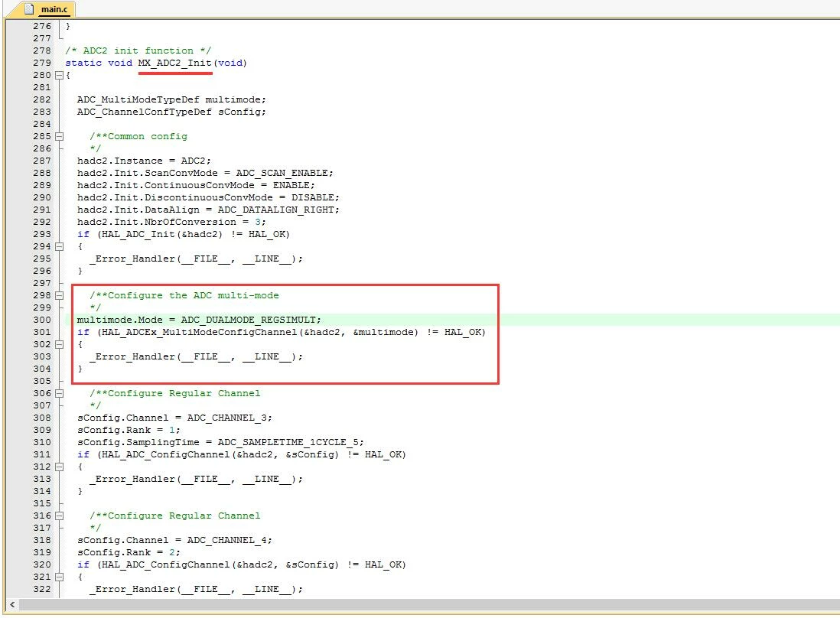Collapse the multi-mode comment fold at line 298

tap(60, 295)
